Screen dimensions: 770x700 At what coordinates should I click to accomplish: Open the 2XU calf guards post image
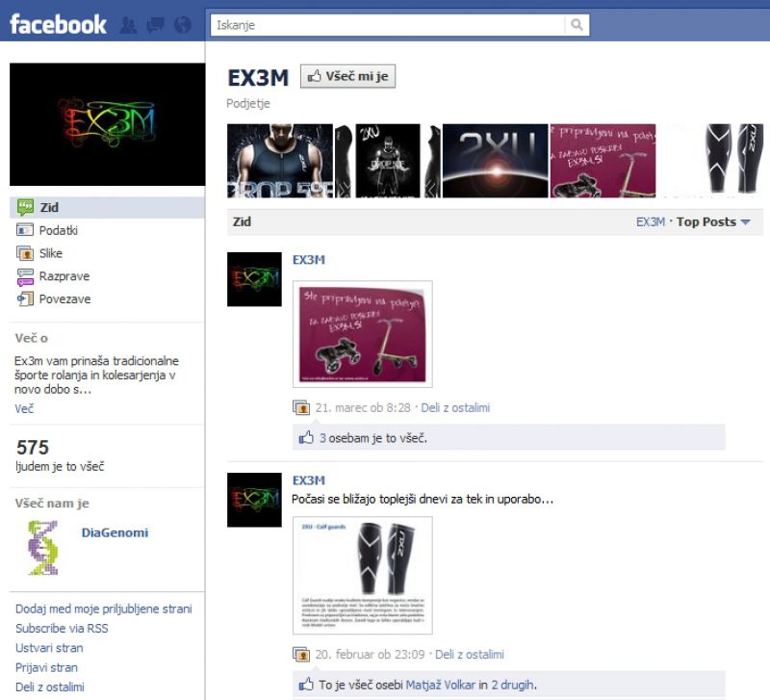(x=363, y=575)
